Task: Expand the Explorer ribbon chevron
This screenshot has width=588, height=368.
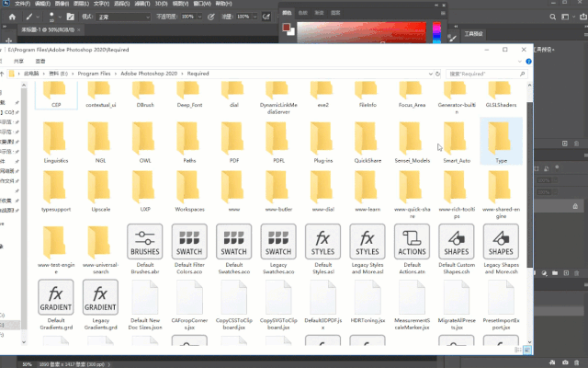Action: 520,62
